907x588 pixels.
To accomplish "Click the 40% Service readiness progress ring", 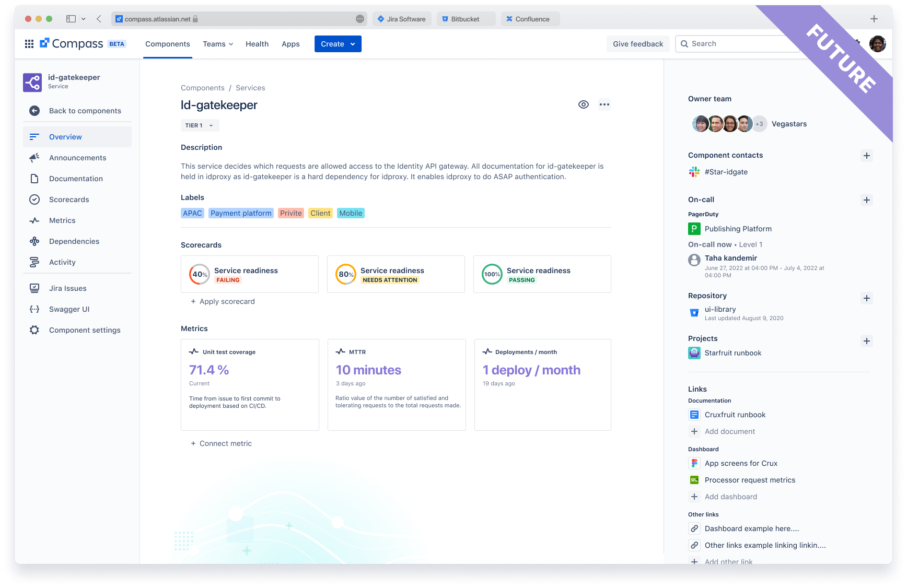I will tap(199, 274).
